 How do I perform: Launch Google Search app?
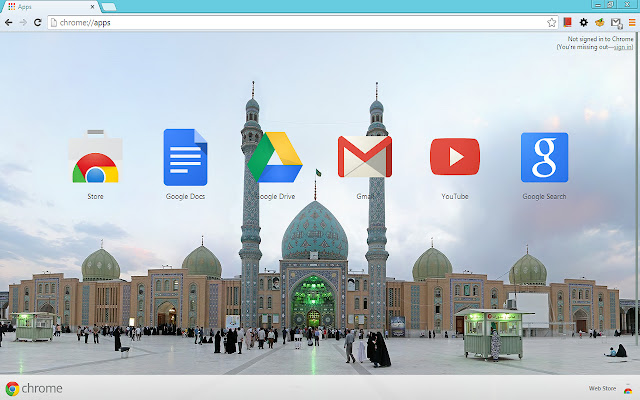coord(544,157)
